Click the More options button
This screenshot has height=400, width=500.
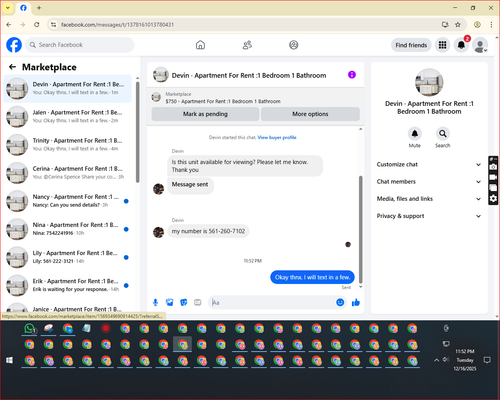click(x=310, y=114)
